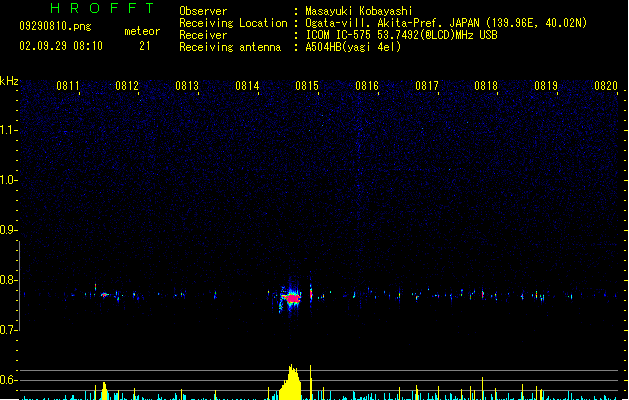Select the ICOM IC-575 53.7492 MHz USB value
Image resolution: width=629 pixels, height=400 pixels.
402,35
